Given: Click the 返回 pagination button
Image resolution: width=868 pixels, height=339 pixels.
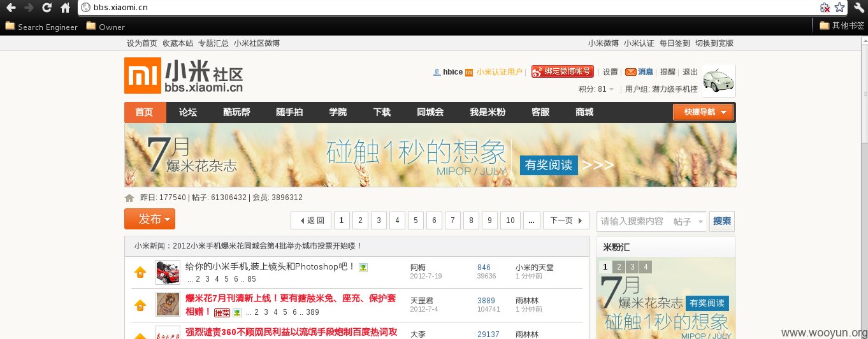Looking at the screenshot, I should [311, 220].
